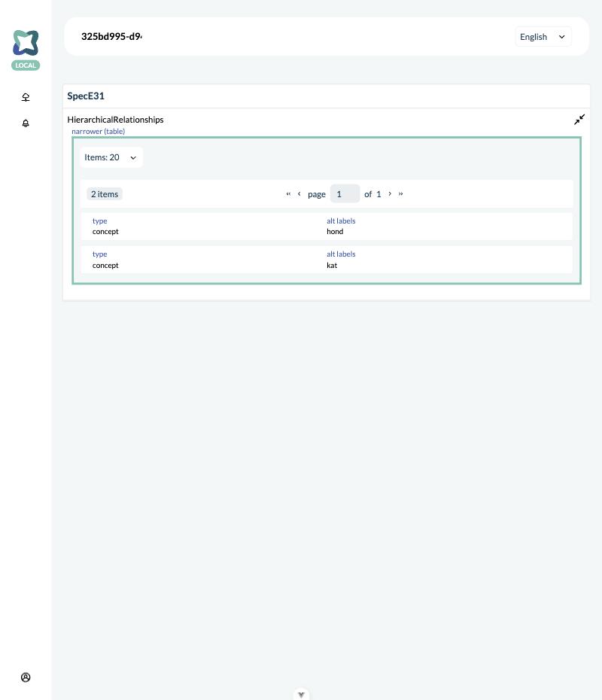Image resolution: width=602 pixels, height=700 pixels.
Task: Click the 325bd995-d9 identifier title
Action: pos(111,37)
